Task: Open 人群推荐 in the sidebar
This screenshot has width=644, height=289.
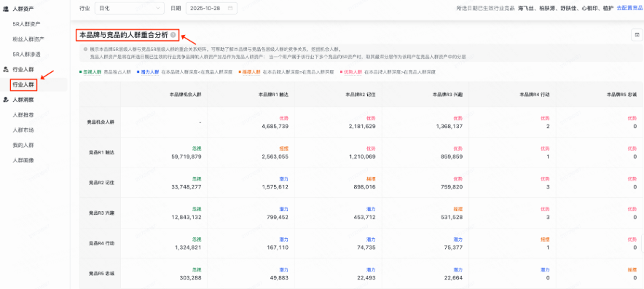Action: coord(23,115)
